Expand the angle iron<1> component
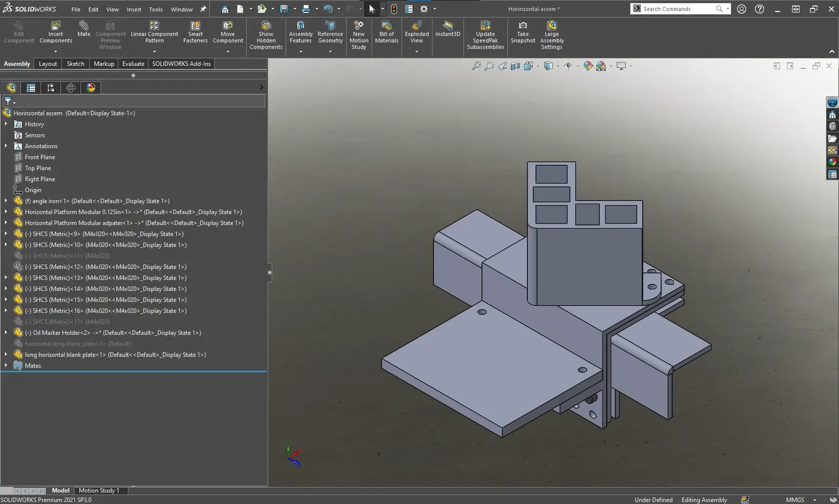This screenshot has height=504, width=839. pyautogui.click(x=6, y=201)
